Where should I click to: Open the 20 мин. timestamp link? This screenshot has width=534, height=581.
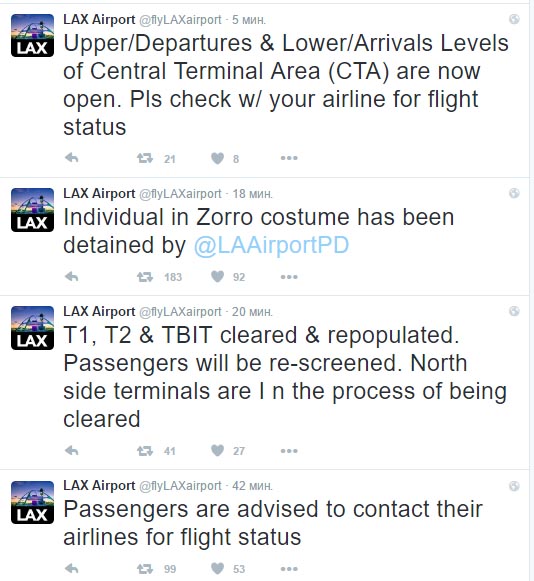click(252, 312)
